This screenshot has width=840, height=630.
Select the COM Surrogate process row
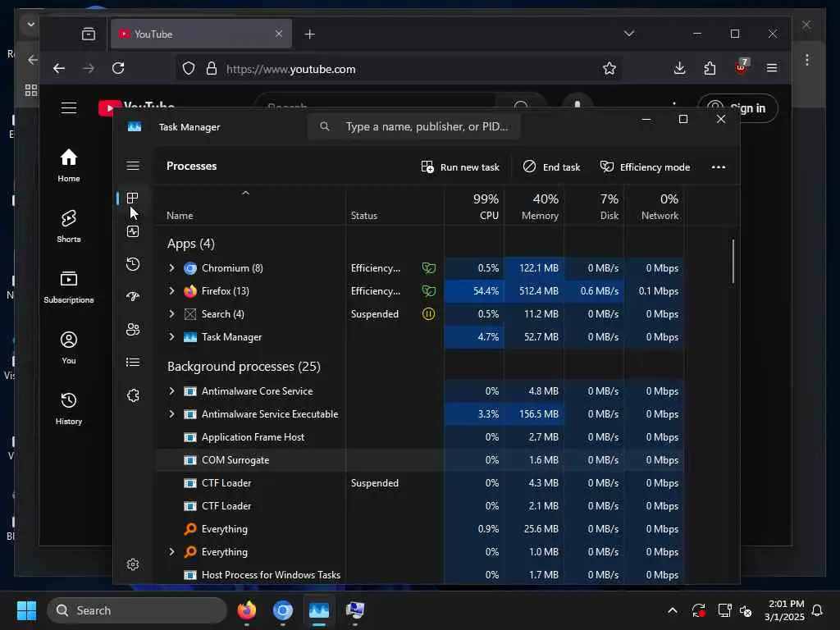(419, 460)
